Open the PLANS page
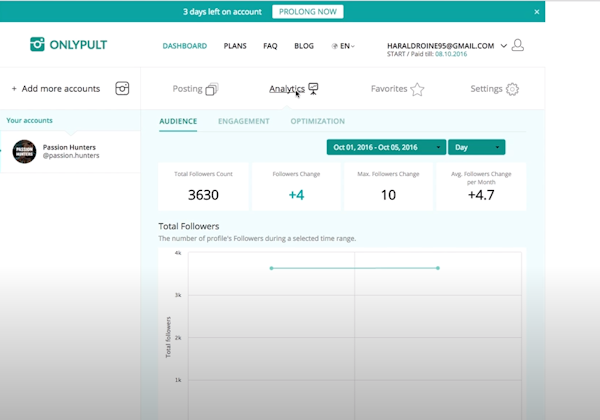The height and width of the screenshot is (420, 600). [x=235, y=46]
